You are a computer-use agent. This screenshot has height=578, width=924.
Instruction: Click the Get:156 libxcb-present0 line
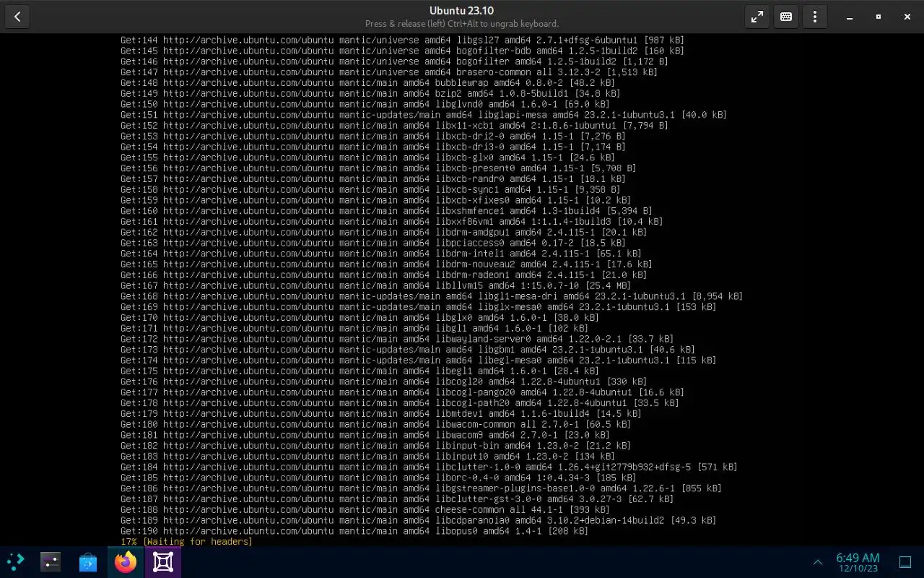coord(378,168)
